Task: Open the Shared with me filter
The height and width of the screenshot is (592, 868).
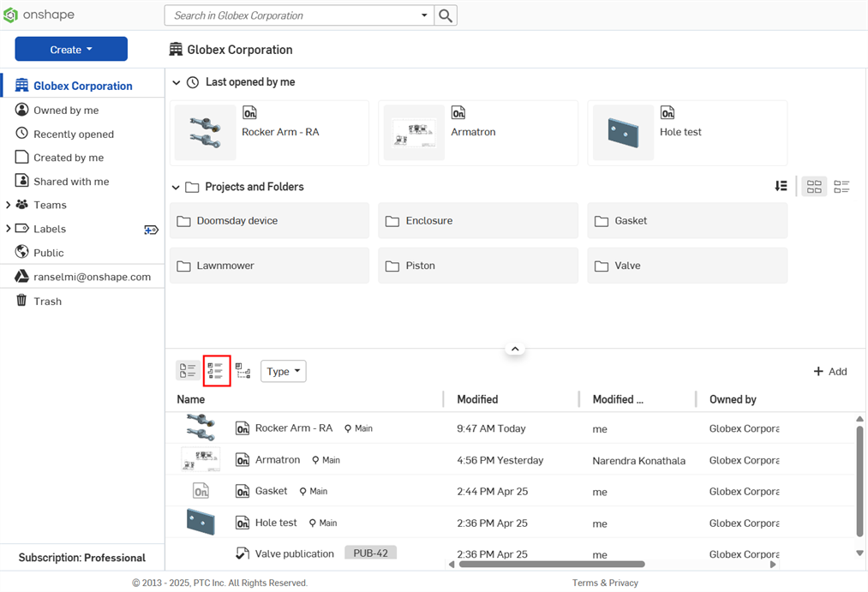Action: pos(71,182)
